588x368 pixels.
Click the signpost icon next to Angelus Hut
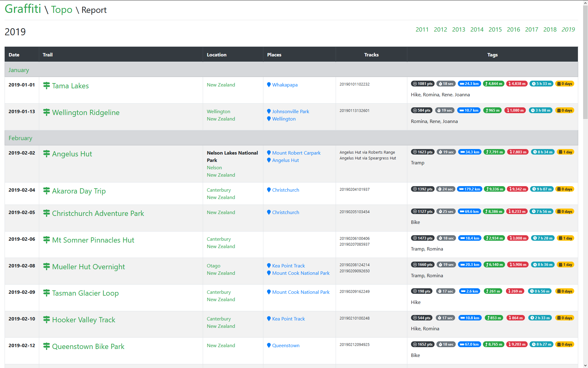46,154
